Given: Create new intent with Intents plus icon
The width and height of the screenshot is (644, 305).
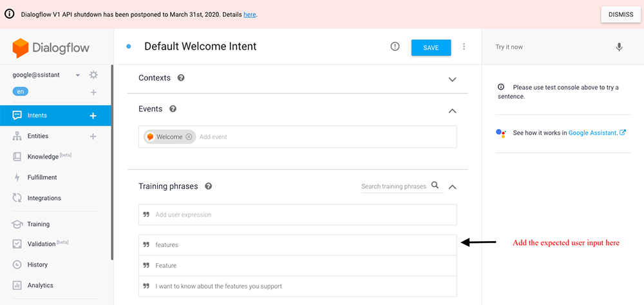Looking at the screenshot, I should [x=93, y=115].
